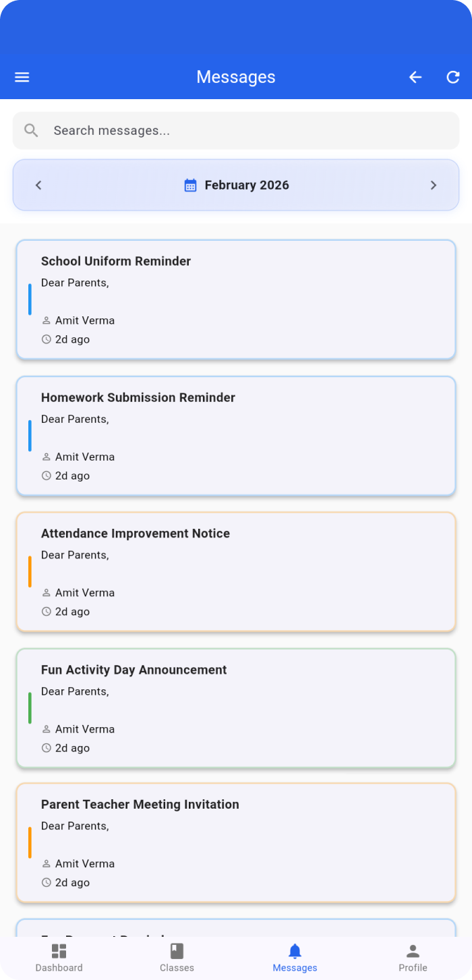Image resolution: width=472 pixels, height=980 pixels.
Task: Open the Fun Activity Day Announcement
Action: [236, 708]
